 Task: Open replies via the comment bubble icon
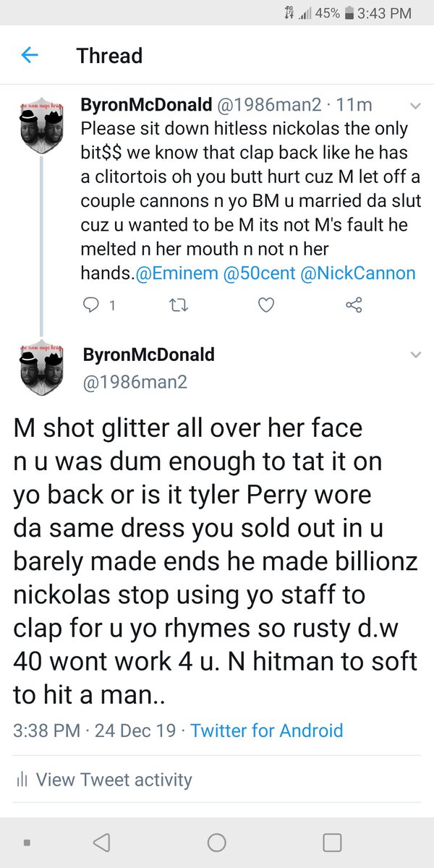(90, 306)
